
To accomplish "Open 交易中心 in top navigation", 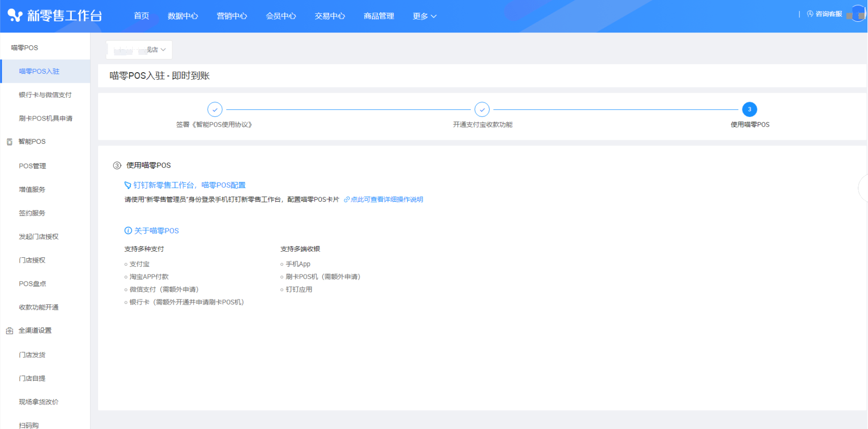I will 330,16.
